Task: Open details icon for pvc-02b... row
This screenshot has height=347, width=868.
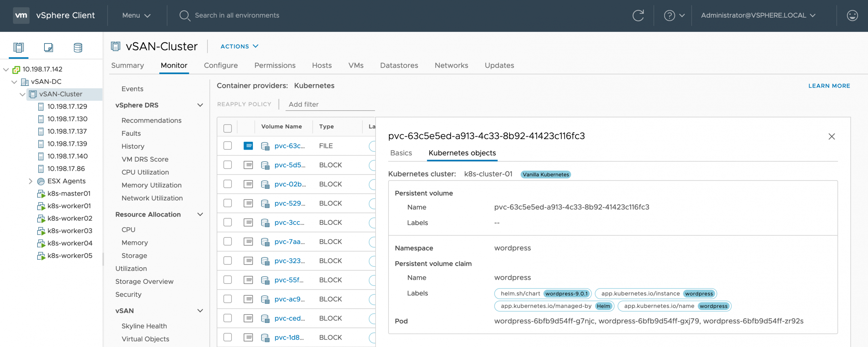Action: click(x=248, y=184)
